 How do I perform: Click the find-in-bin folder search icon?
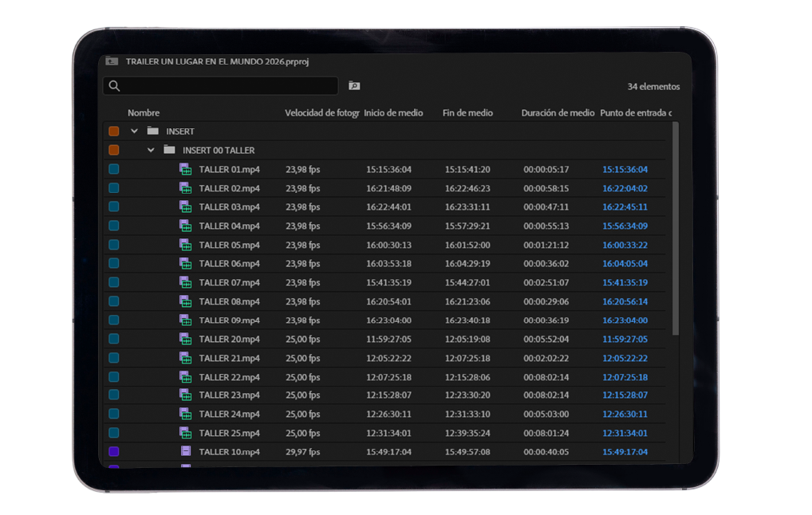[354, 86]
